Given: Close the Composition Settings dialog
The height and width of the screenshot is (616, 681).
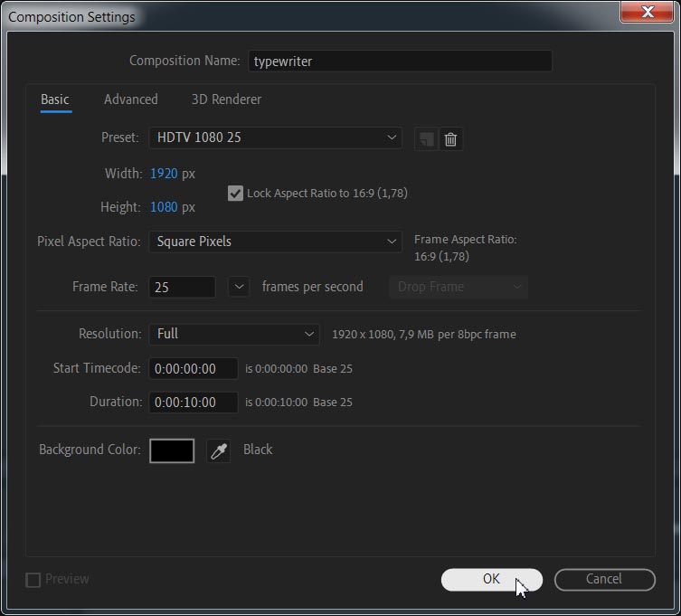Looking at the screenshot, I should (647, 12).
